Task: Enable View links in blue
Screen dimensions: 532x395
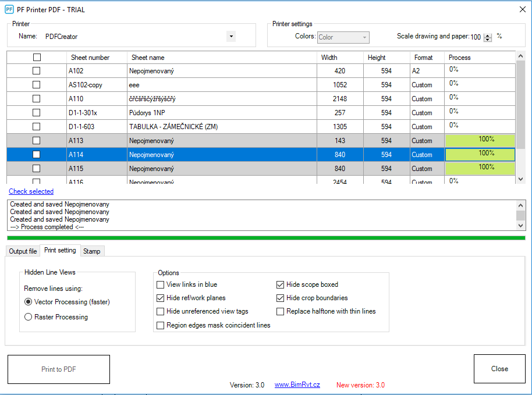Action: coord(160,284)
